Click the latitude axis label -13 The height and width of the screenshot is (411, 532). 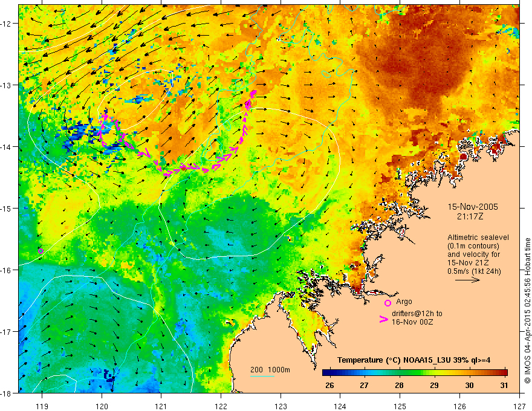coord(6,85)
